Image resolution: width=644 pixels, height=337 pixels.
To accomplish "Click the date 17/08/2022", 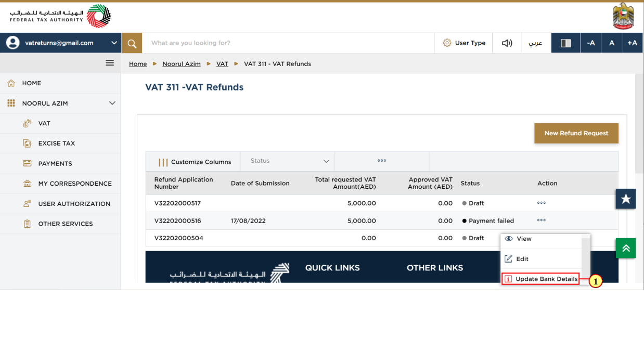I will tap(248, 221).
